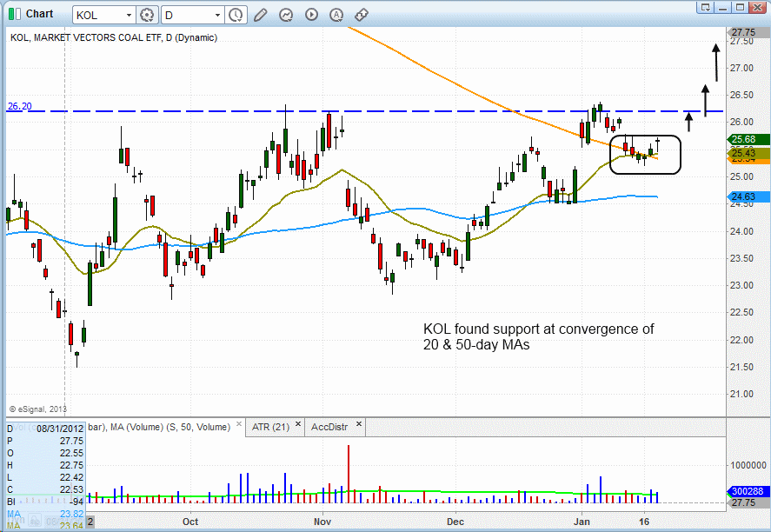Click the Nov label on time axis
The image size is (771, 532).
click(322, 522)
